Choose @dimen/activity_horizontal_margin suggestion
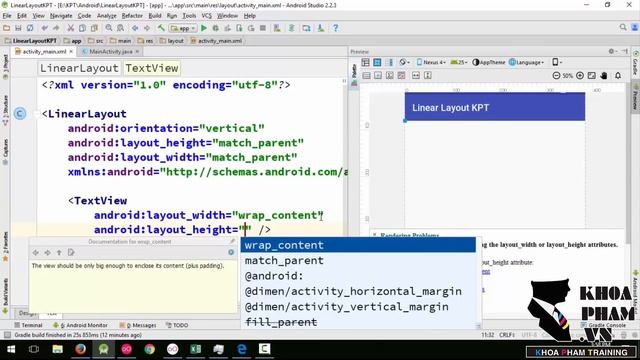 click(358, 291)
